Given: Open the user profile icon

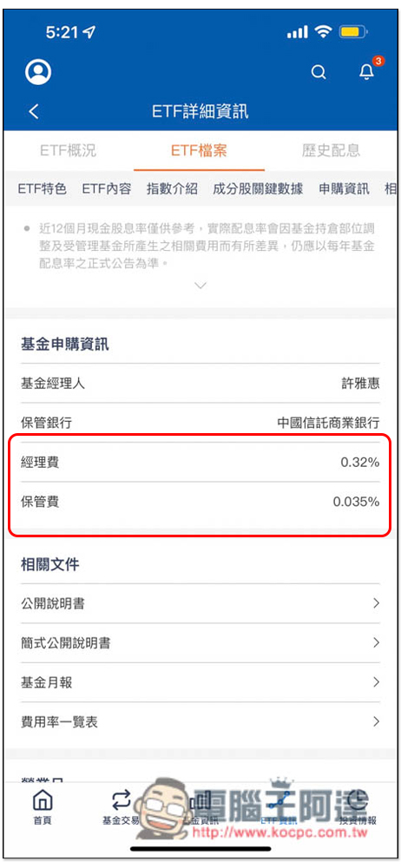Looking at the screenshot, I should tap(38, 72).
